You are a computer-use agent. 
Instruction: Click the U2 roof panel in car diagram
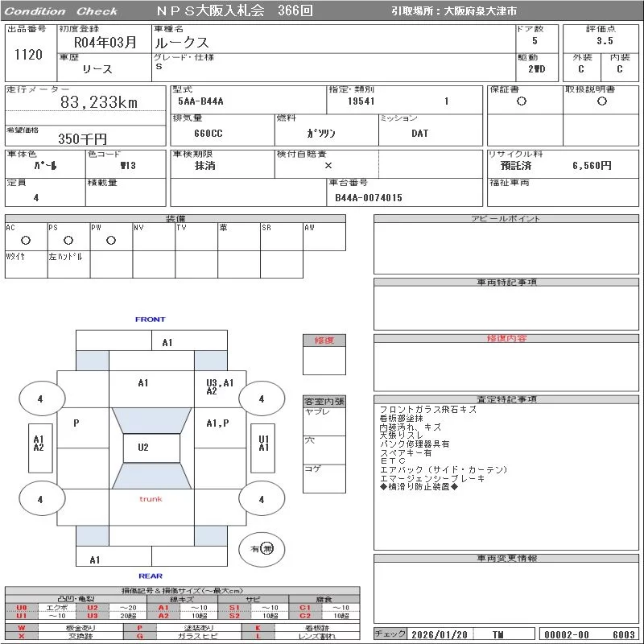[143, 448]
